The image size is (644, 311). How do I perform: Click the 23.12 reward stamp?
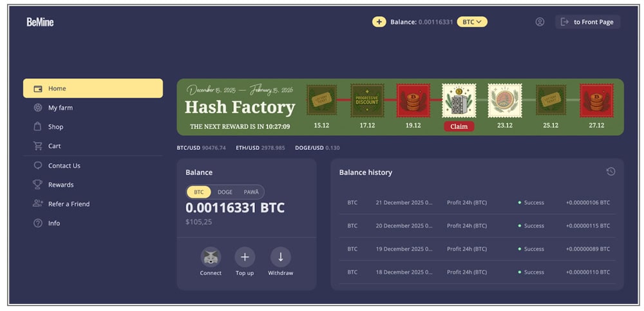point(505,100)
